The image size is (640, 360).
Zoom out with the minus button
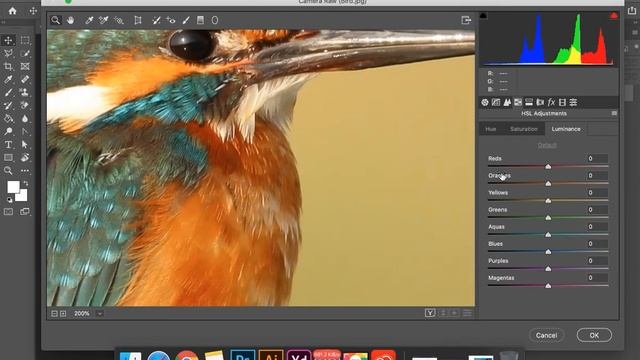click(54, 313)
